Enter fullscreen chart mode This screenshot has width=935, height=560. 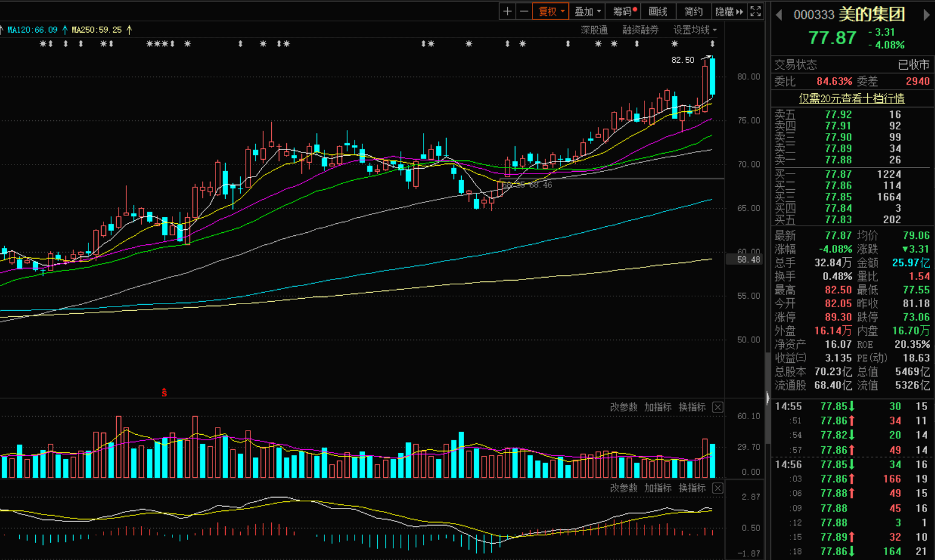(x=755, y=11)
